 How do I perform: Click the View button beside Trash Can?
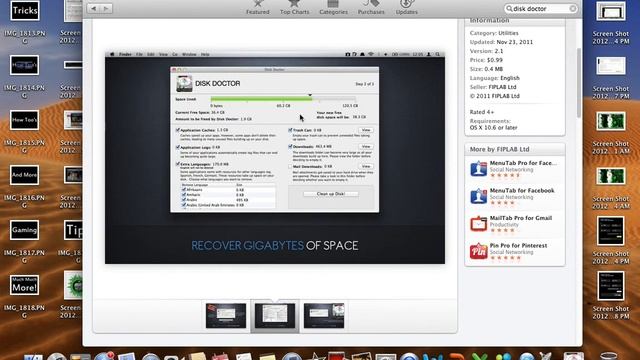click(x=366, y=130)
